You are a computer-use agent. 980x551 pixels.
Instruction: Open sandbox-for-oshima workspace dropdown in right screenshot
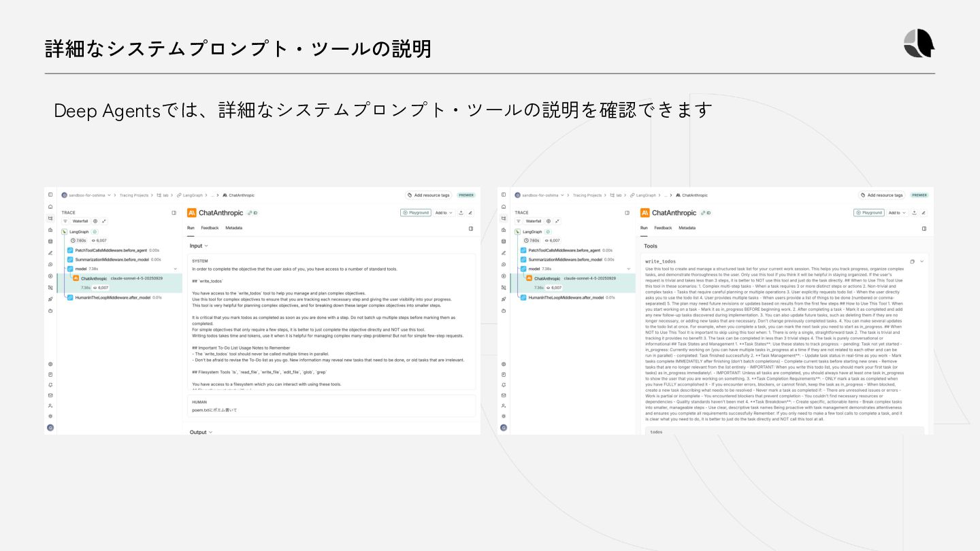pos(539,195)
